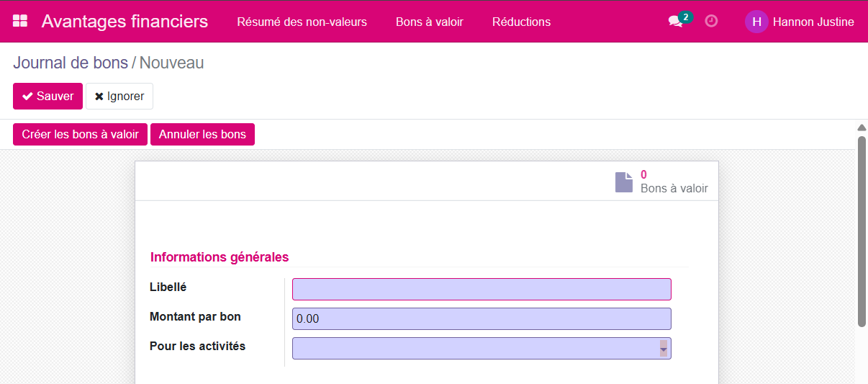Go back to Journal de bons breadcrumb

70,63
